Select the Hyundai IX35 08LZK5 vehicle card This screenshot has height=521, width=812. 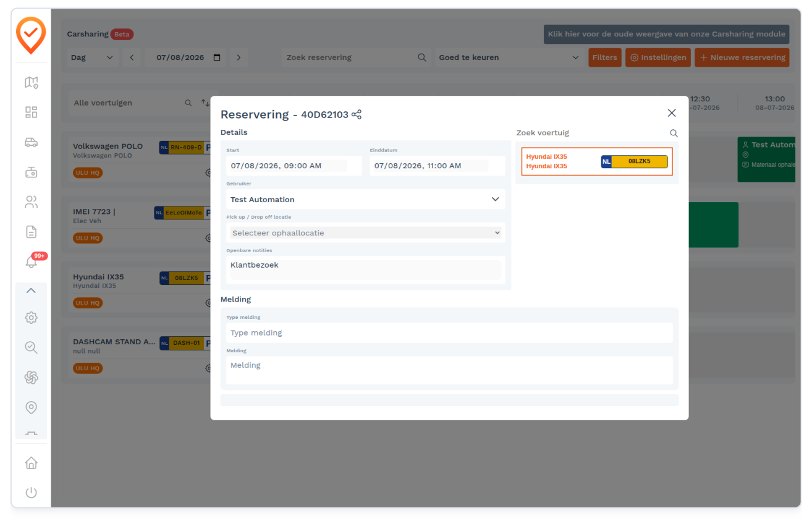[597, 162]
